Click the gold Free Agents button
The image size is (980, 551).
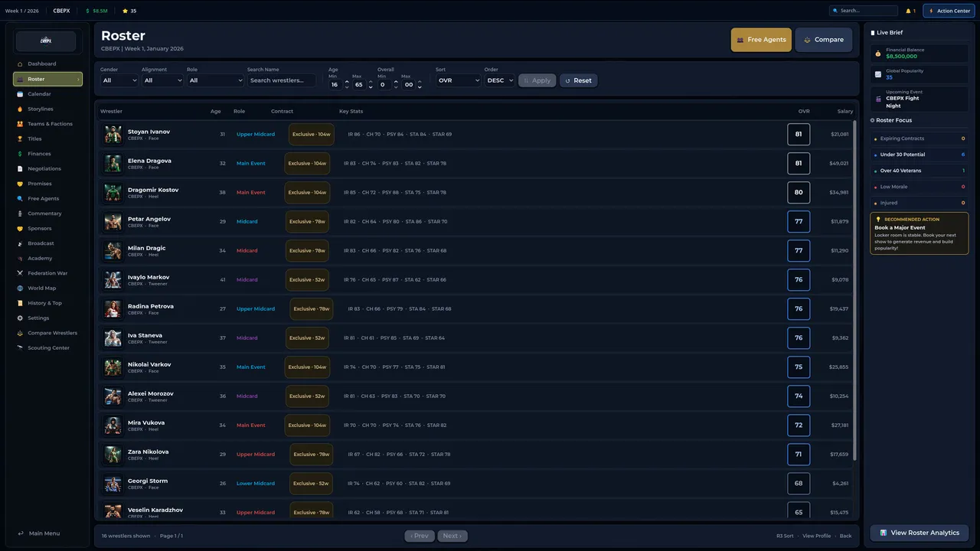761,40
